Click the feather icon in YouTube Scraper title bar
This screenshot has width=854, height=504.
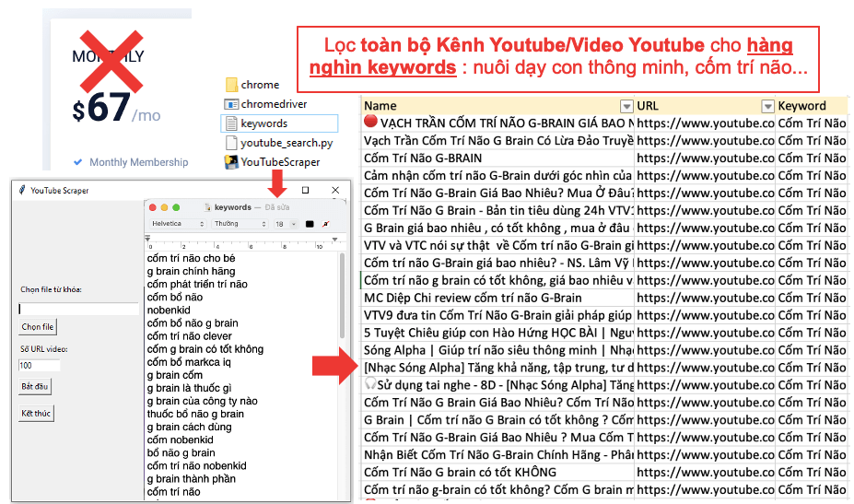pyautogui.click(x=22, y=190)
